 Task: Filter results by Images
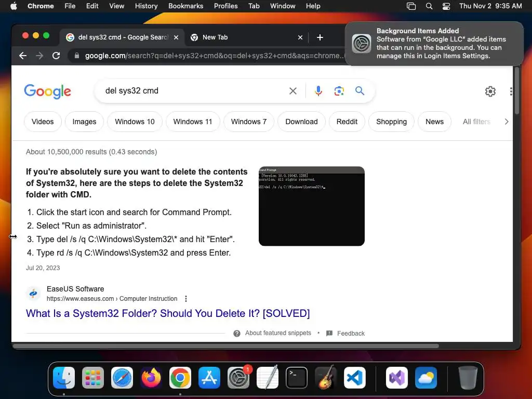coord(84,122)
